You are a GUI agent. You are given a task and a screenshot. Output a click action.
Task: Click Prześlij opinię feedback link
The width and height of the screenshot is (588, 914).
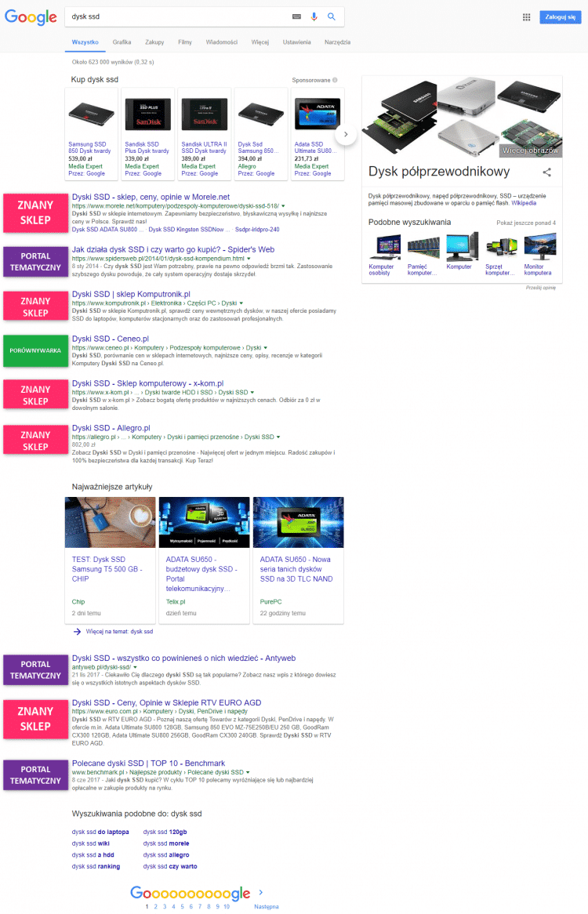(x=540, y=288)
